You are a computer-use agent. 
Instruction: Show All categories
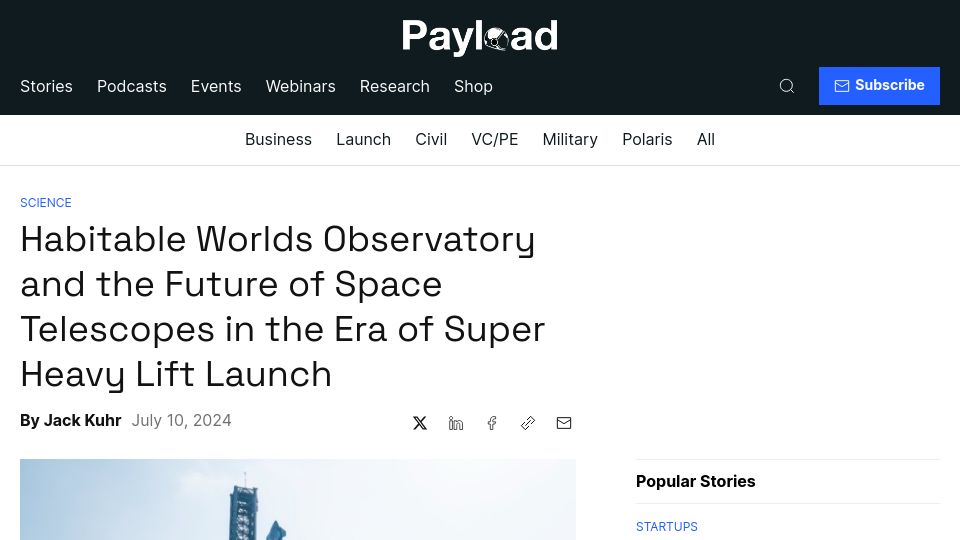coord(706,140)
